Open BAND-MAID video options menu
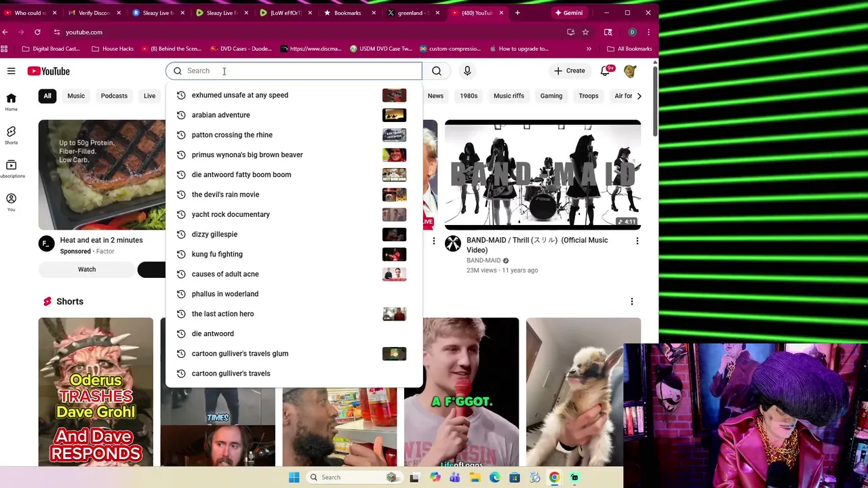This screenshot has width=868, height=488. click(x=637, y=241)
